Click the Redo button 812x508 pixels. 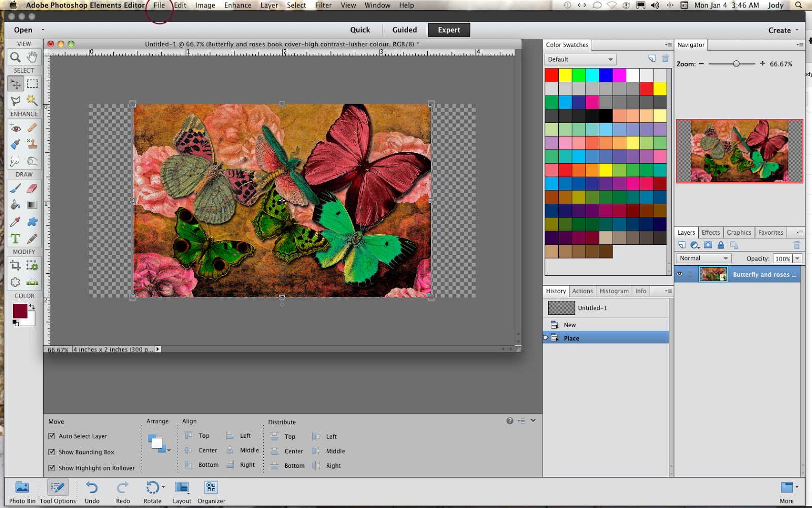click(123, 492)
